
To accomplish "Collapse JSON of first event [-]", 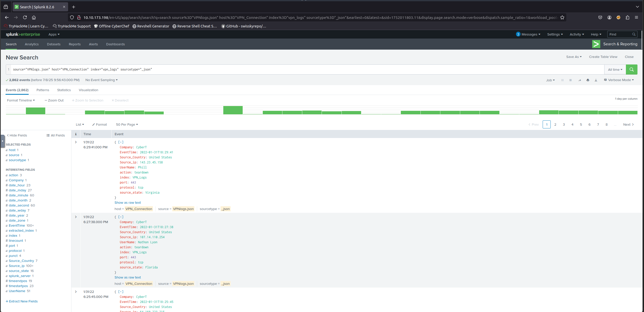I will point(121,142).
